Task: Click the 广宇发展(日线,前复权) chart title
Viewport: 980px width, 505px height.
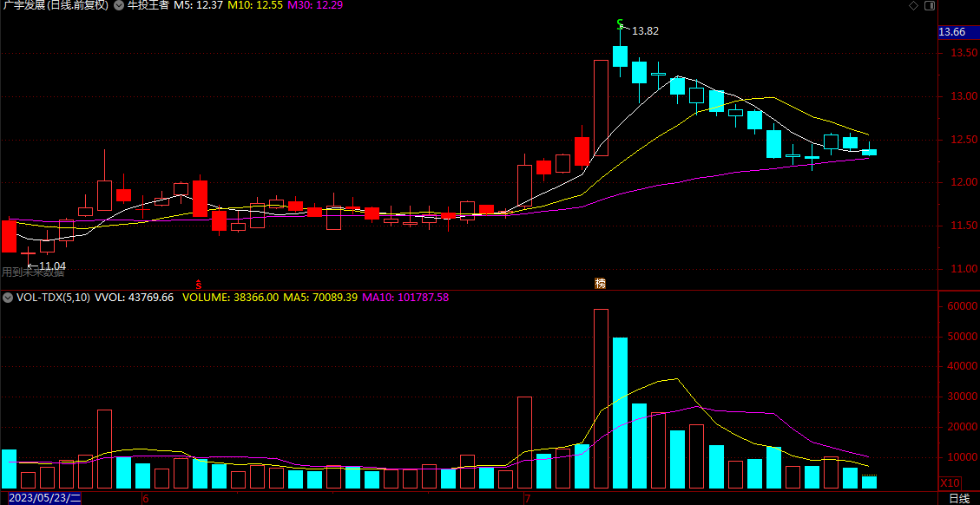Action: pyautogui.click(x=55, y=5)
